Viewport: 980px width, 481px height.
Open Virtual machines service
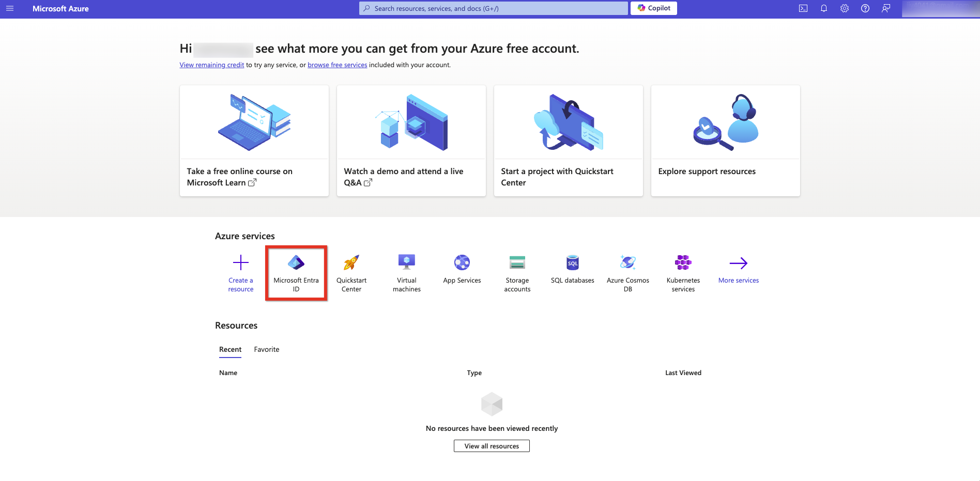pyautogui.click(x=407, y=273)
